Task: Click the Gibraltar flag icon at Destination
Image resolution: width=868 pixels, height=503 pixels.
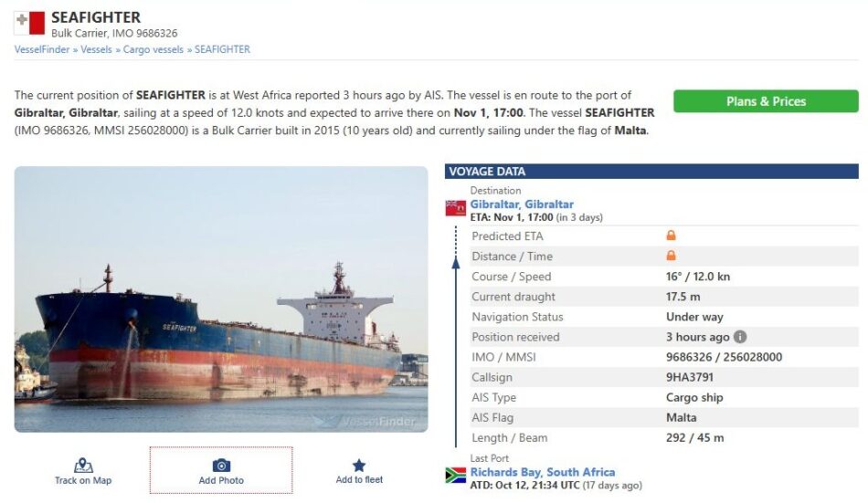Action: coord(455,208)
